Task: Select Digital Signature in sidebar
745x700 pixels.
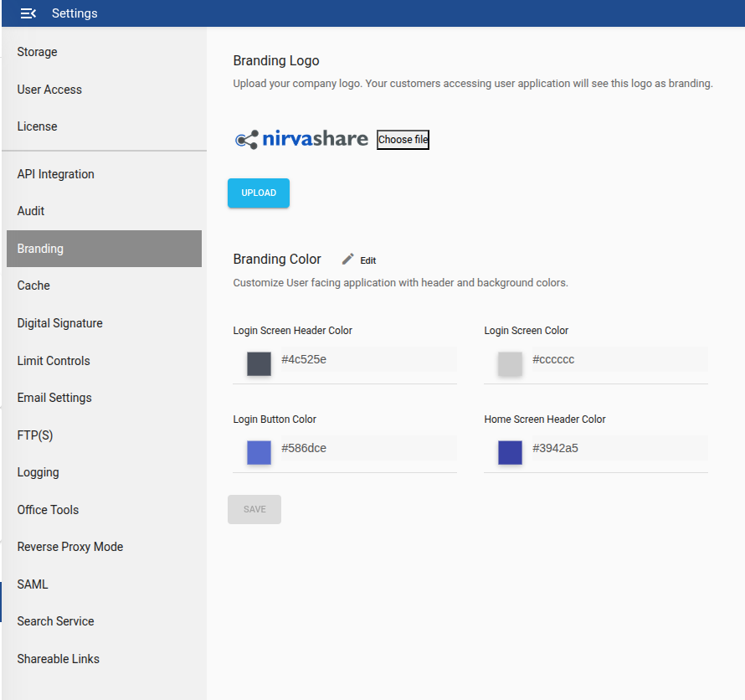Action: coord(60,323)
